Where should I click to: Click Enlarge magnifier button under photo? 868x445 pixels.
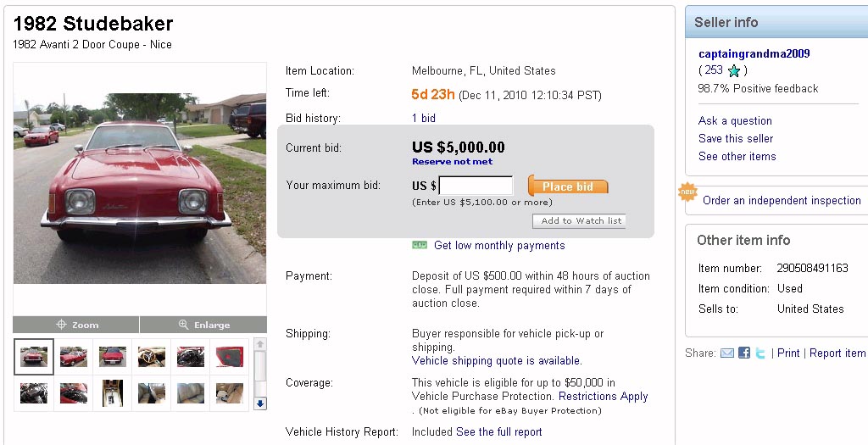coord(203,325)
